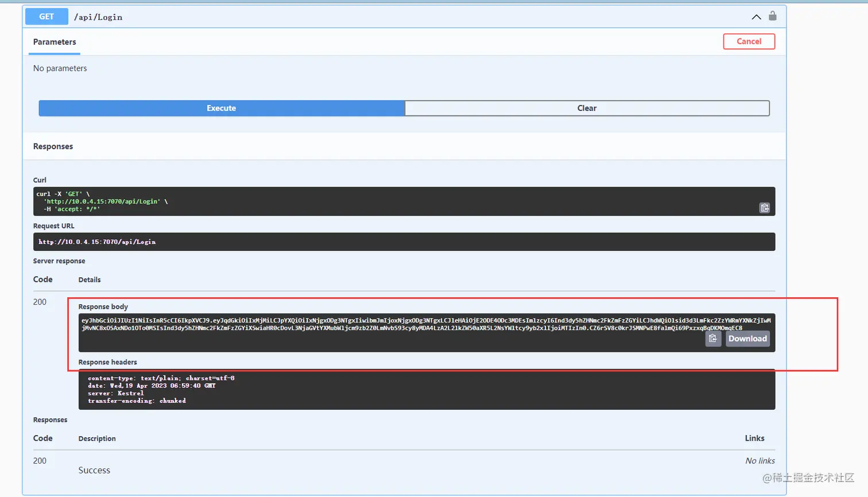Viewport: 868px width, 497px height.
Task: Cancel the try-it-out mode
Action: 749,41
